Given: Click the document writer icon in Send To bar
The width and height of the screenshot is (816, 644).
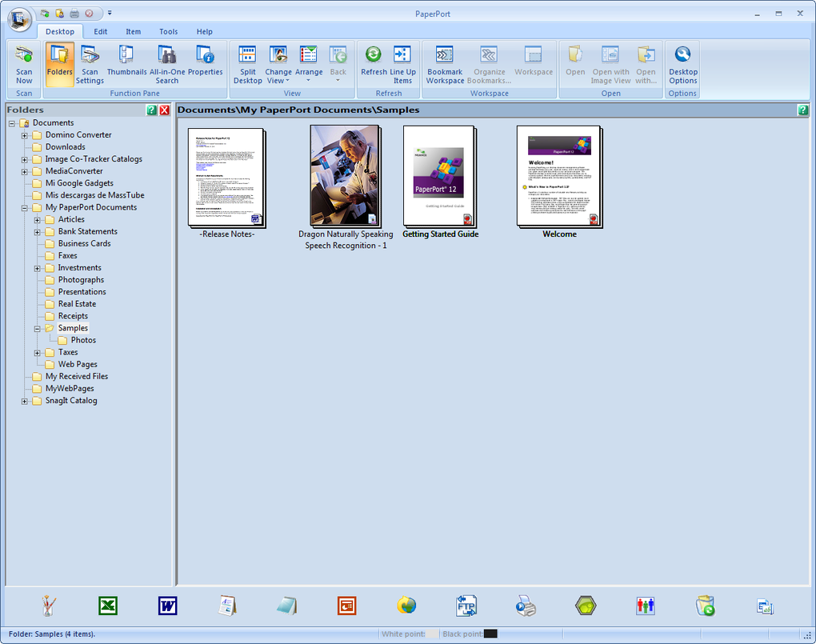Looking at the screenshot, I should click(x=227, y=606).
